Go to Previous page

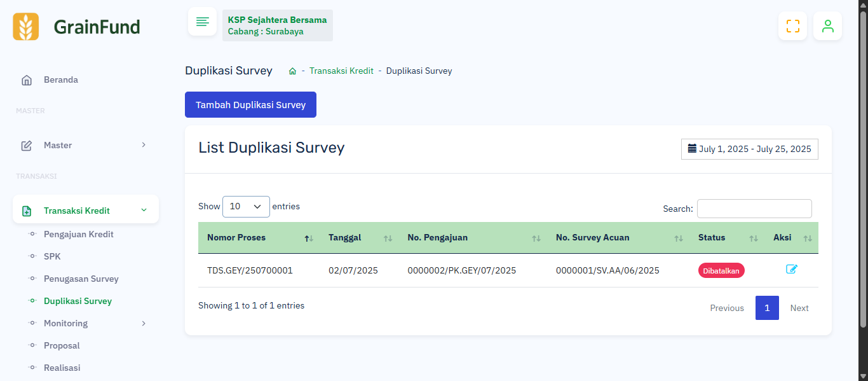tap(727, 308)
